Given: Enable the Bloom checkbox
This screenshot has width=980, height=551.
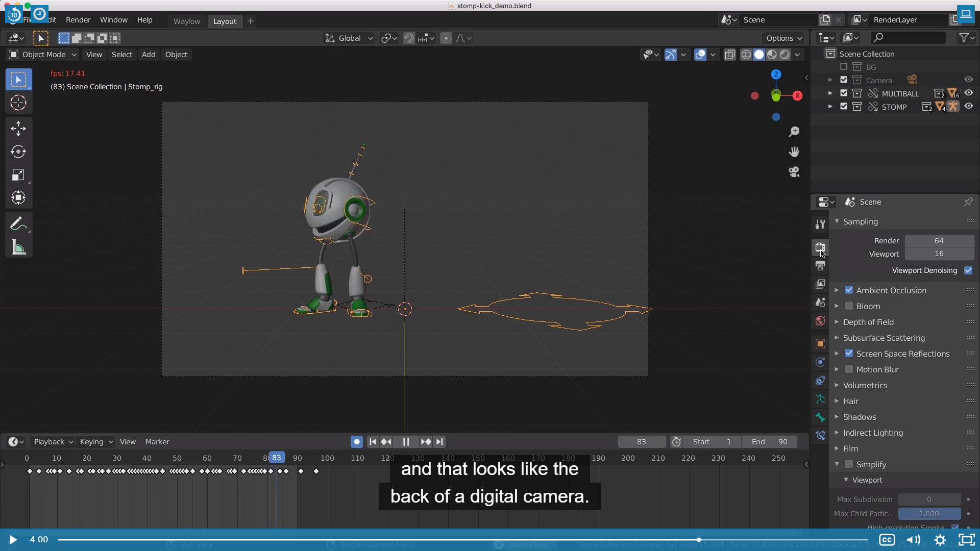Looking at the screenshot, I should coord(849,306).
